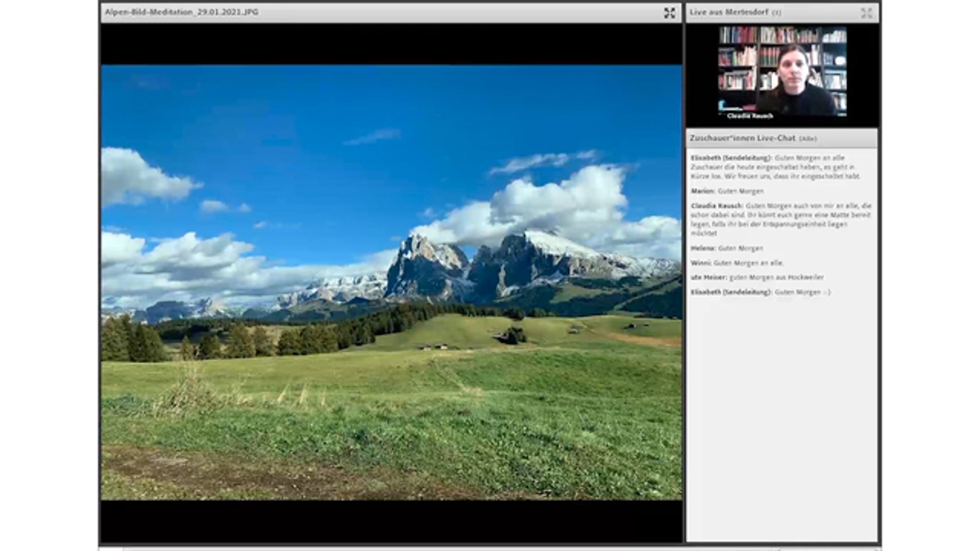Click Helena's Guten Morgen message
The image size is (980, 551).
click(740, 248)
